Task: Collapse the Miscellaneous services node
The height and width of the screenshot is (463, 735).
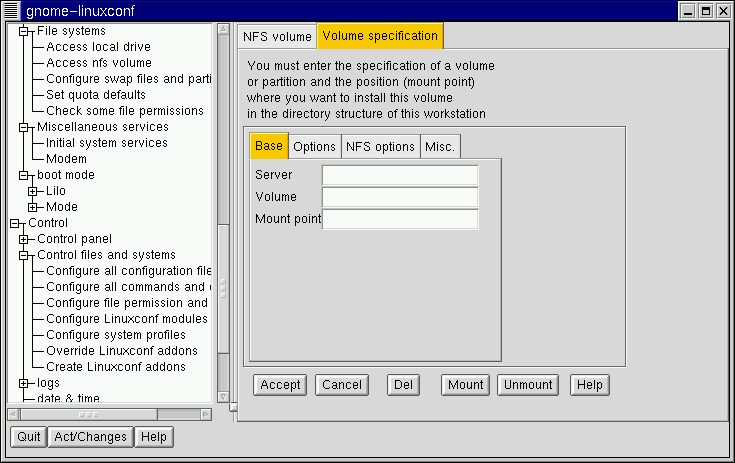Action: click(25, 127)
